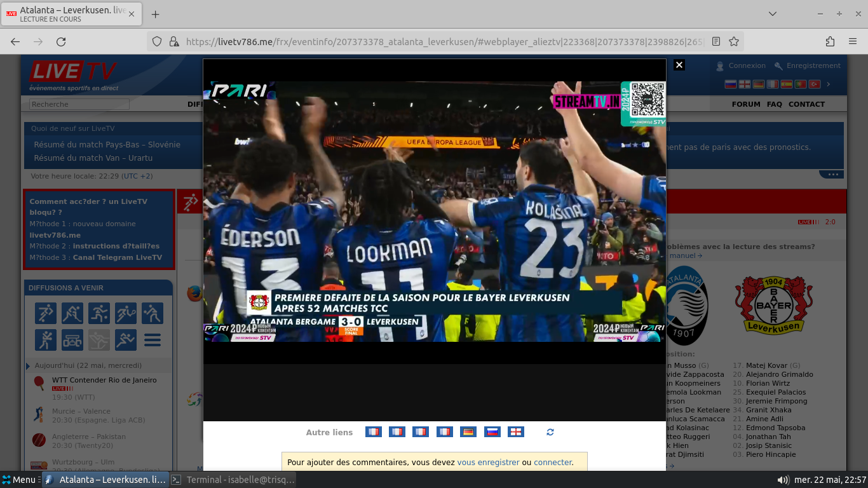This screenshot has height=488, width=868.
Task: Refresh the stream links list
Action: point(550,432)
